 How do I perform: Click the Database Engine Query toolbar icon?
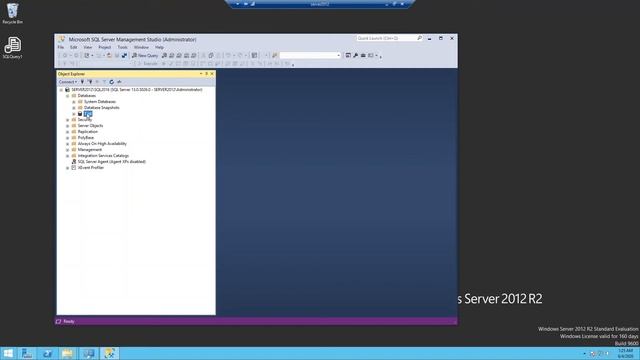click(164, 55)
